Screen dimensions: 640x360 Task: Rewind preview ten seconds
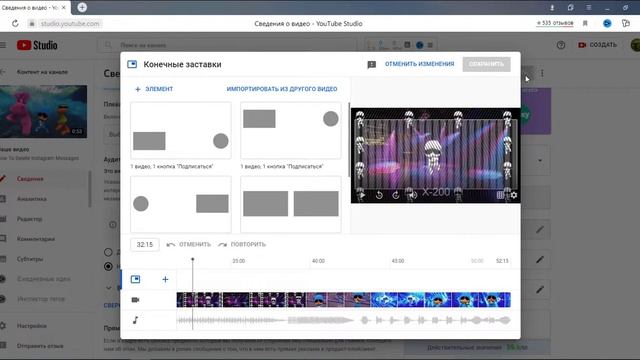pos(379,195)
